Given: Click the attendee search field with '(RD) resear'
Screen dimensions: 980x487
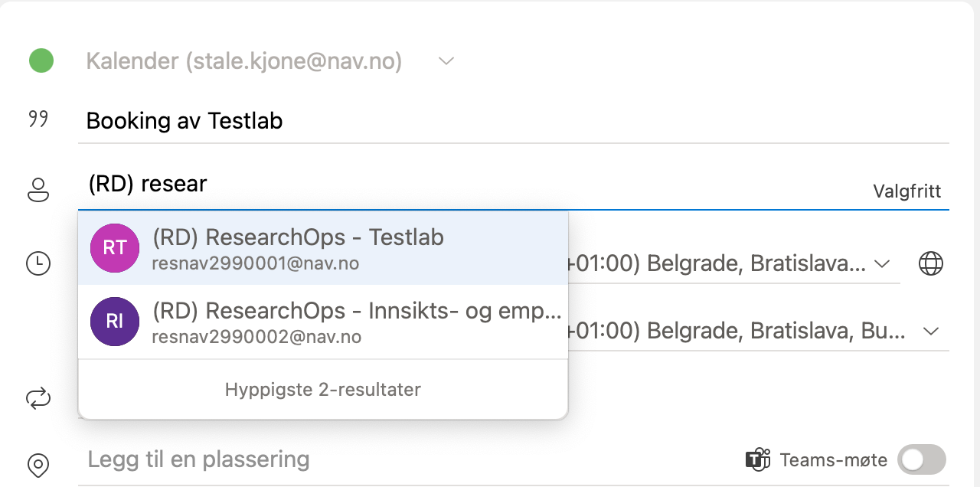Looking at the screenshot, I should click(459, 185).
